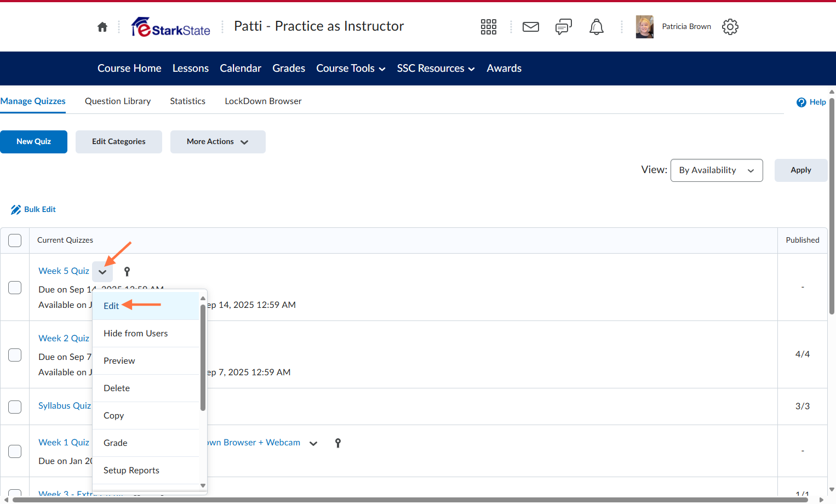Choose Edit from the quiz context menu
The height and width of the screenshot is (504, 836).
click(x=146, y=306)
